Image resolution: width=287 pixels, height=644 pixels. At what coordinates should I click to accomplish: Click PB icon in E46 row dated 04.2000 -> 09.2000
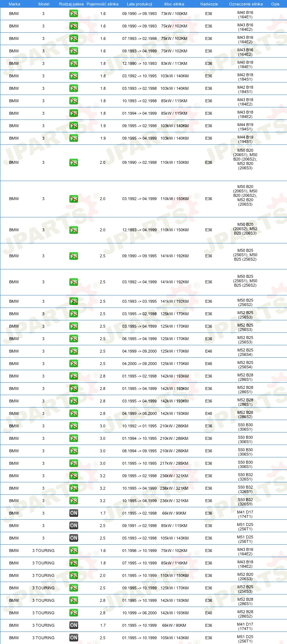(x=74, y=364)
